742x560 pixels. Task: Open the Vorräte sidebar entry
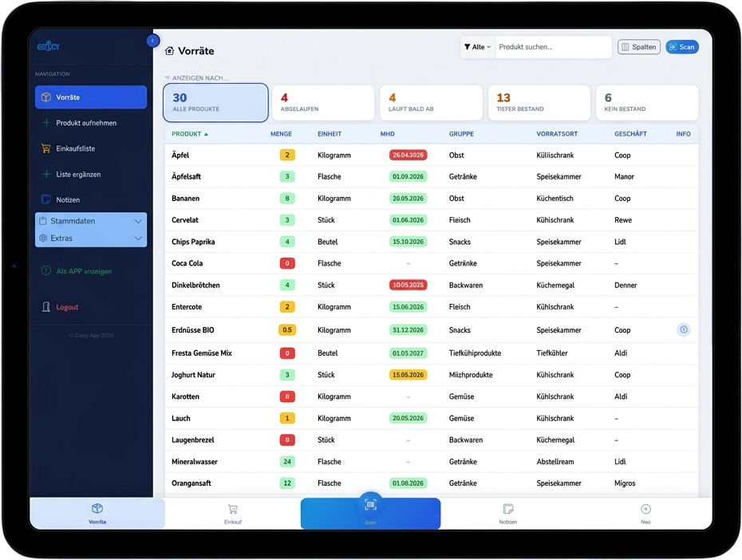point(91,97)
